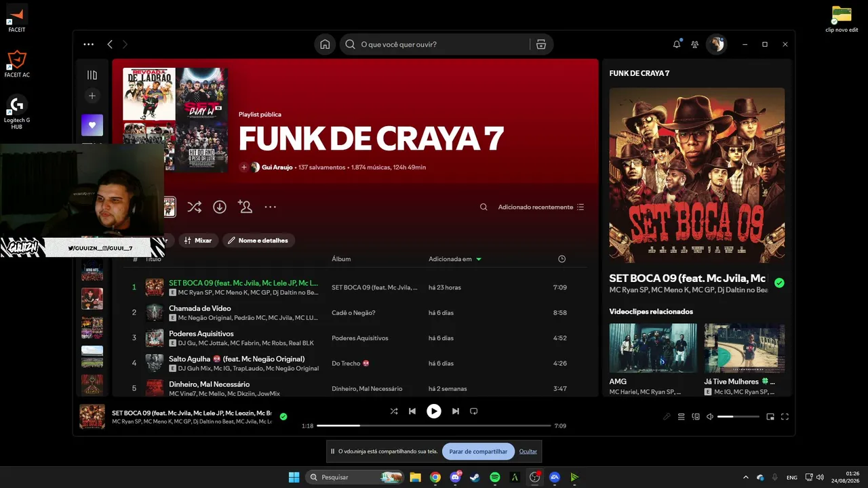Screen dimensions: 868x488
Task: Open the playlist cover art collage
Action: pos(175,120)
